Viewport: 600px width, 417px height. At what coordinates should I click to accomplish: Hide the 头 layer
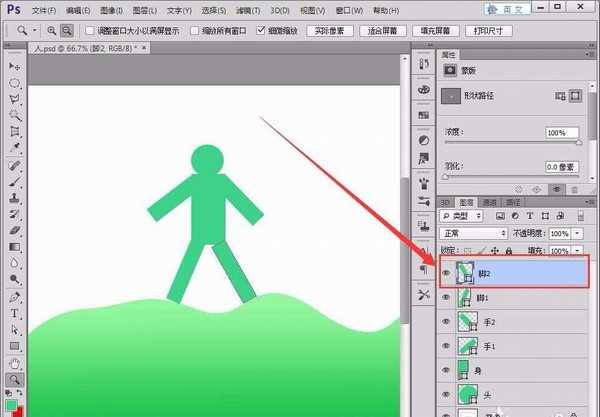(x=446, y=394)
